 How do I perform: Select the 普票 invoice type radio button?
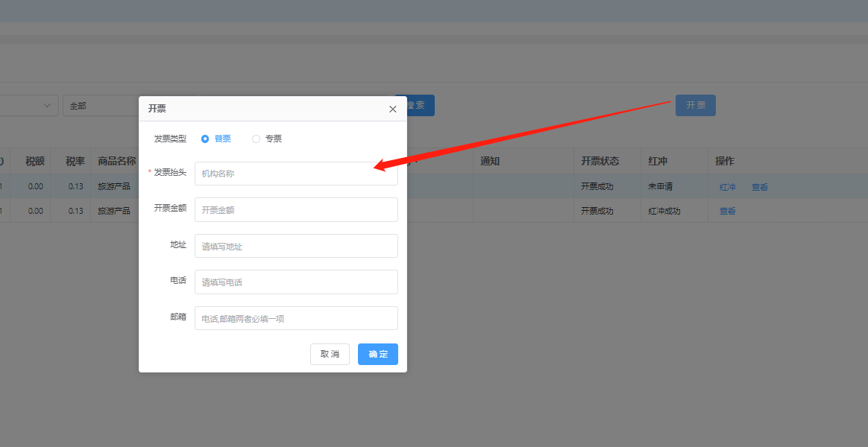pos(205,139)
